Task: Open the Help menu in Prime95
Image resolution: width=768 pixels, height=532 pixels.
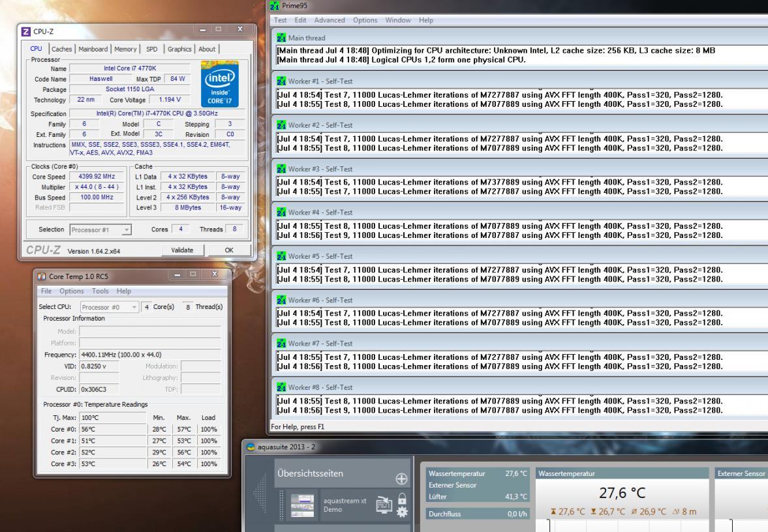Action: point(426,20)
